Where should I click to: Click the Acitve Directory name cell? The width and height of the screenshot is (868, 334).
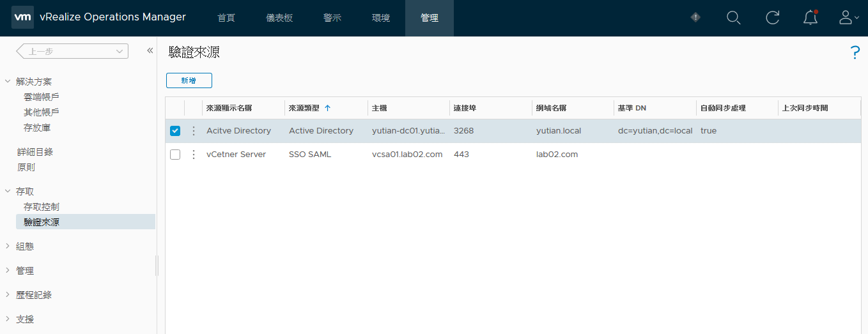(x=238, y=131)
